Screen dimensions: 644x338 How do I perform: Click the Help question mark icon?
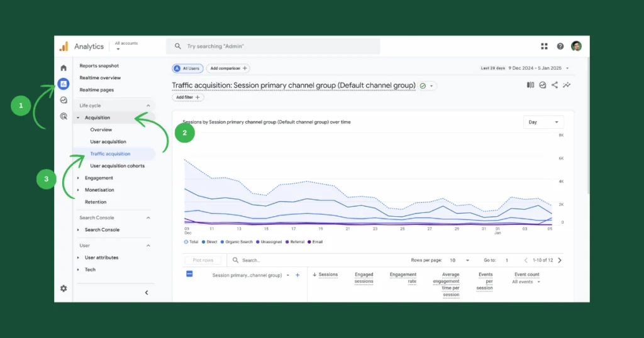[x=560, y=46]
